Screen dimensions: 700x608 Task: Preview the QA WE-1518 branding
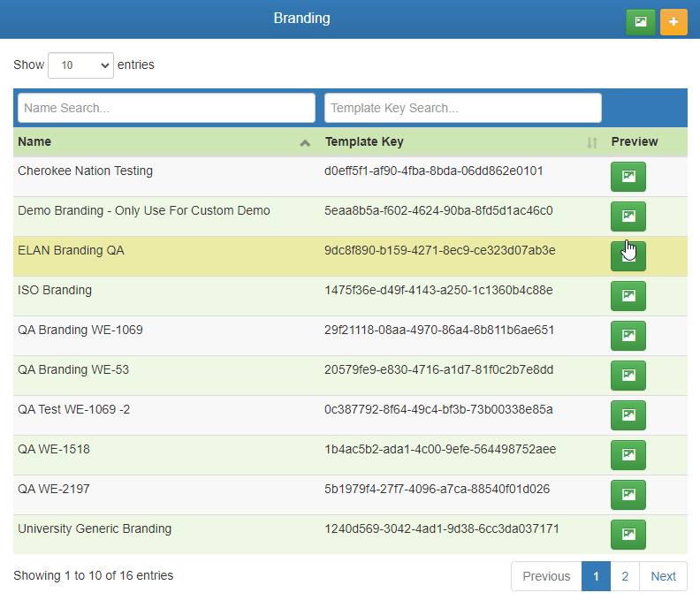coord(628,455)
